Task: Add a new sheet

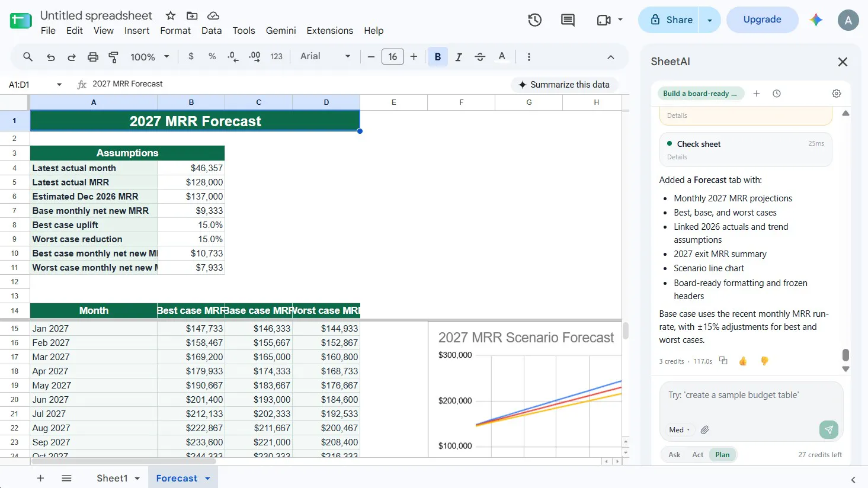Action: coord(40,478)
